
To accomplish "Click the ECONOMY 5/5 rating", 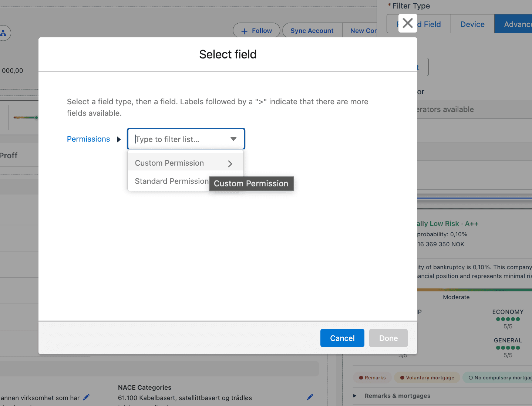I will [508, 319].
